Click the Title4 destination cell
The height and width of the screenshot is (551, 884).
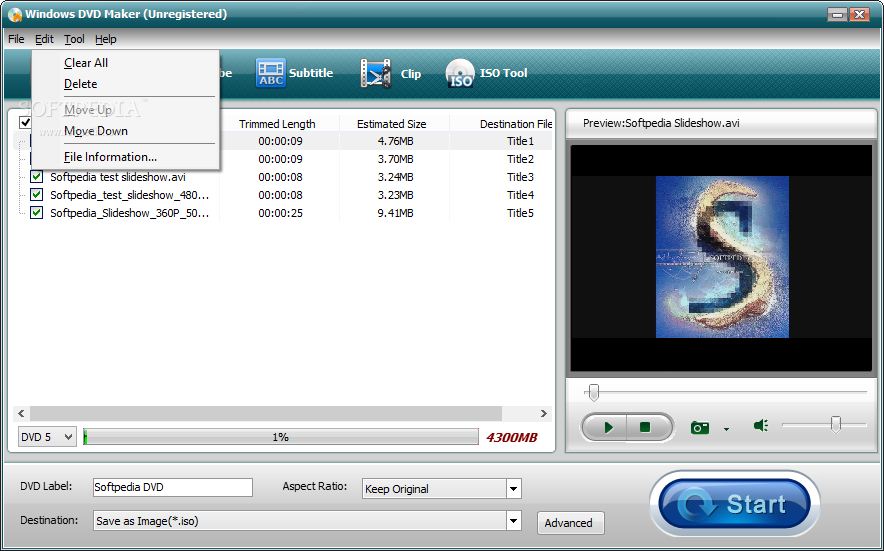click(x=520, y=195)
